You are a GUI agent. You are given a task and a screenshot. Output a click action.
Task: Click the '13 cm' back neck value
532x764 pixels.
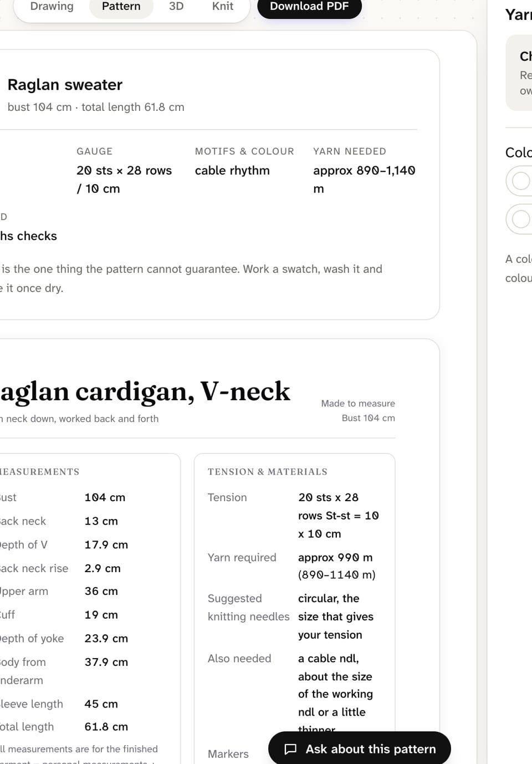[101, 521]
